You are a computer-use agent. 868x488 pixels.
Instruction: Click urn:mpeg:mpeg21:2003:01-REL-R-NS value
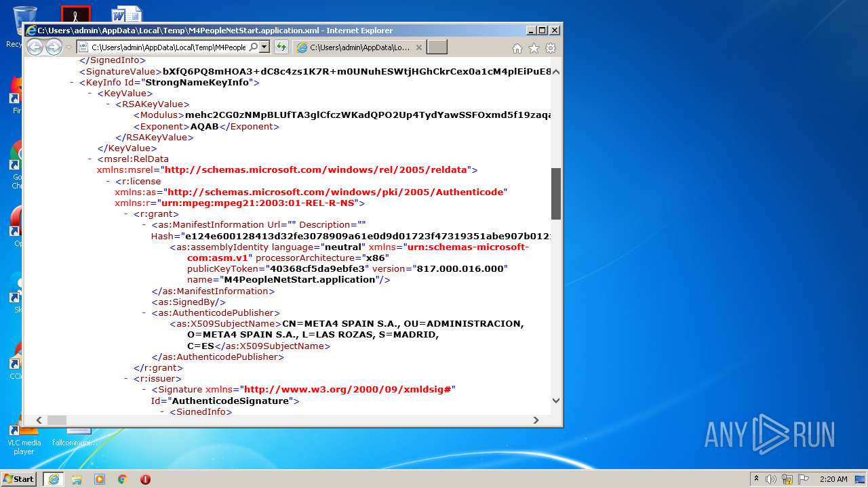[259, 203]
